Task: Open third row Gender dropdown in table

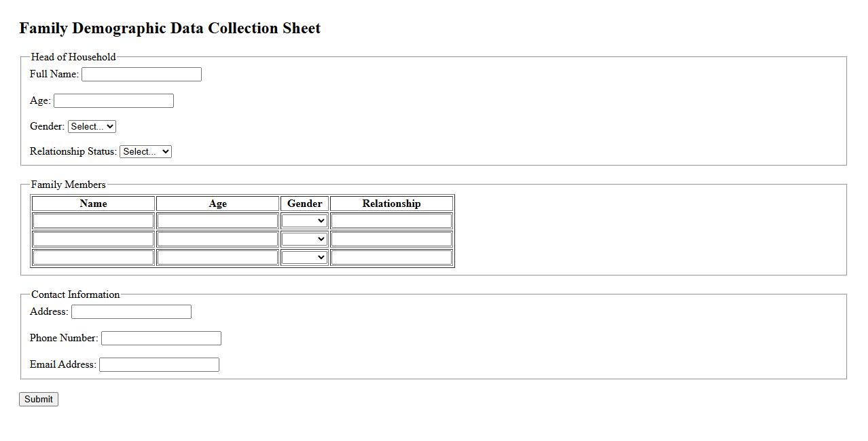Action: tap(304, 258)
